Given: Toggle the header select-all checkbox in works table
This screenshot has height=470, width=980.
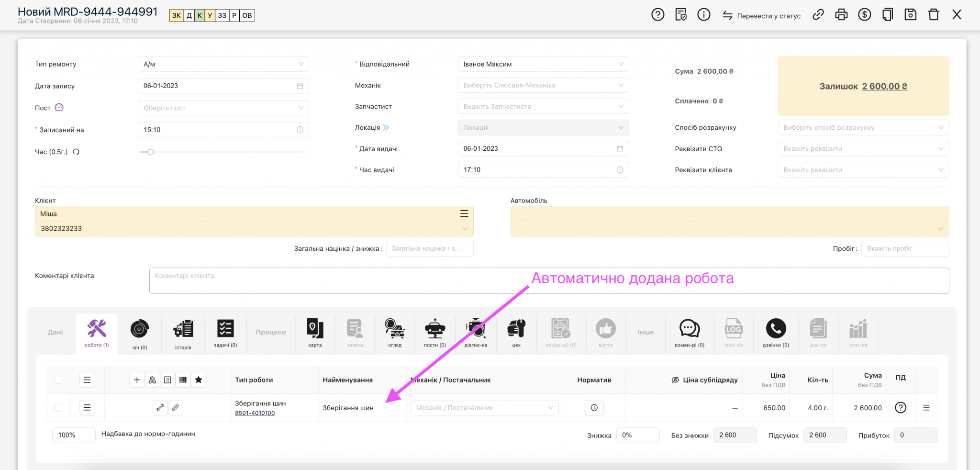Looking at the screenshot, I should pyautogui.click(x=58, y=380).
